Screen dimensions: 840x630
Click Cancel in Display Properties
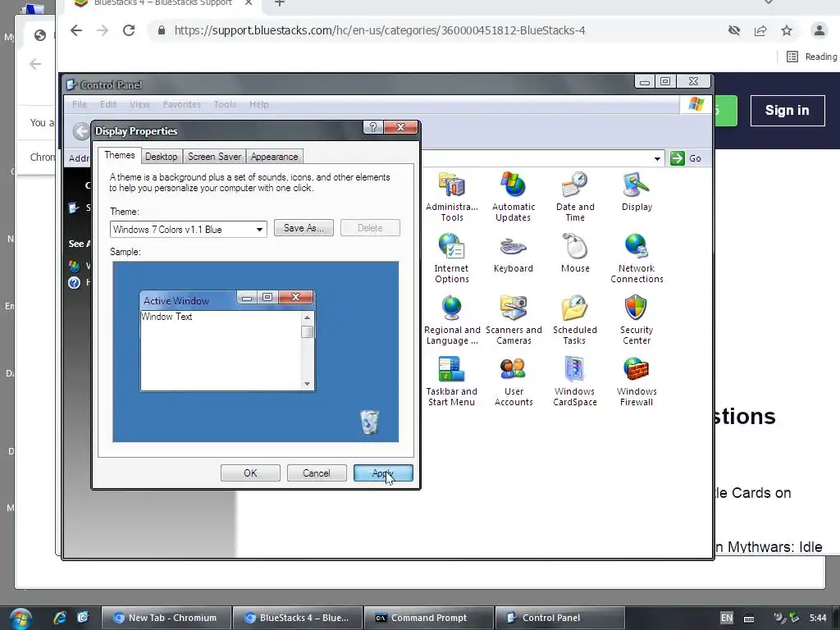pyautogui.click(x=316, y=473)
